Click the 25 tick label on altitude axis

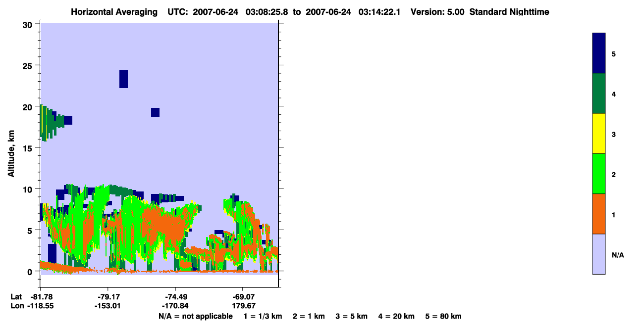pyautogui.click(x=28, y=65)
